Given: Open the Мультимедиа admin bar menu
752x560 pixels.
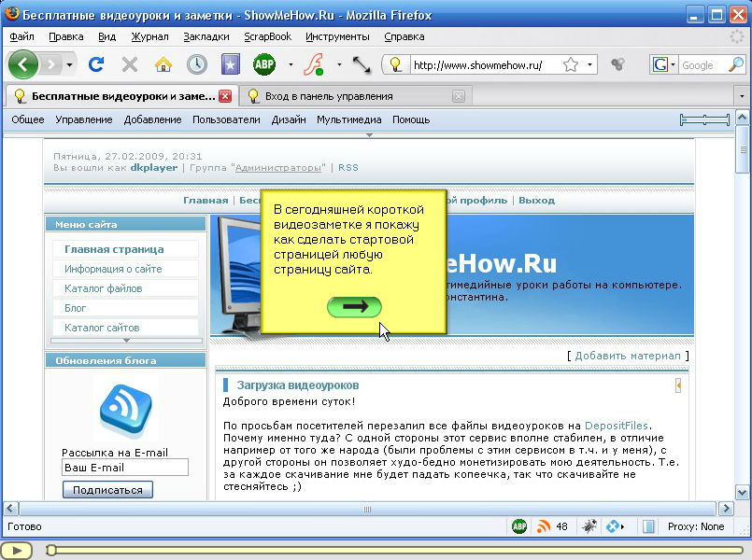Looking at the screenshot, I should click(x=349, y=119).
